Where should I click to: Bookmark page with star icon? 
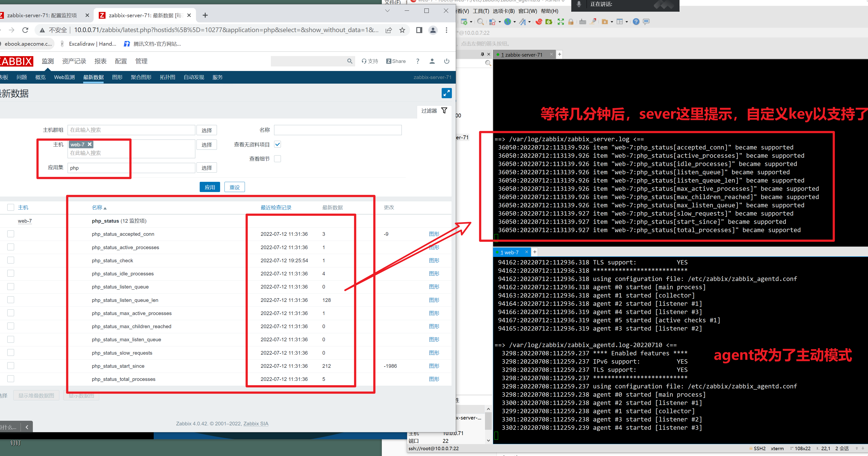[x=402, y=30]
